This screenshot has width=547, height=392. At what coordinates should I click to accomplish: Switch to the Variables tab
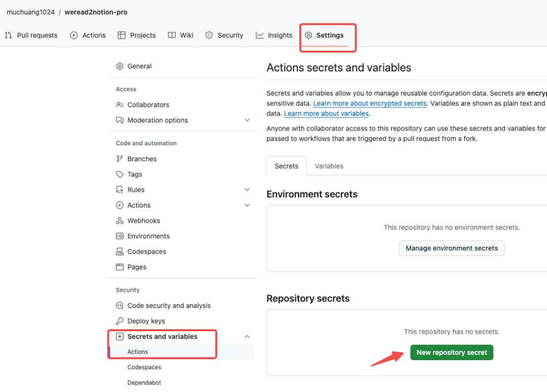pyautogui.click(x=329, y=166)
